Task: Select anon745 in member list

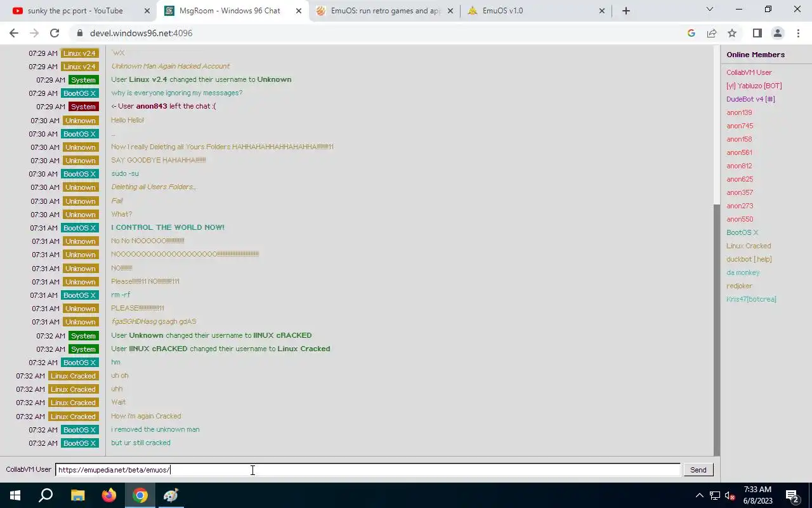Action: click(740, 126)
